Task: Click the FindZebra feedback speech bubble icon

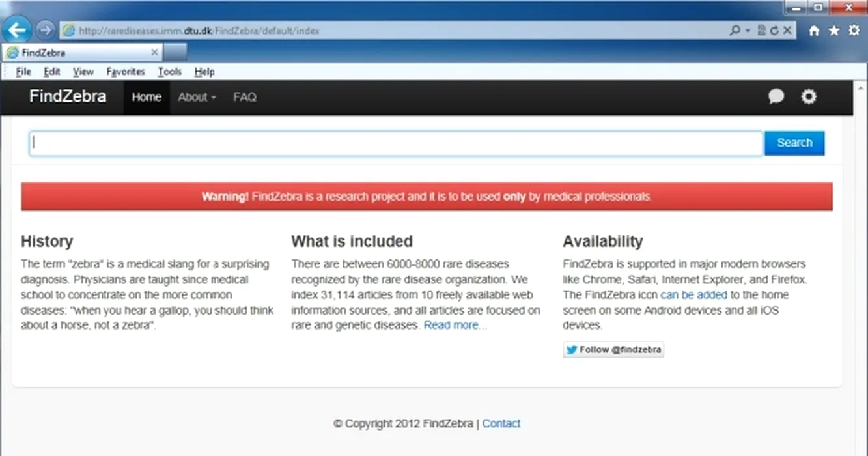Action: [776, 97]
